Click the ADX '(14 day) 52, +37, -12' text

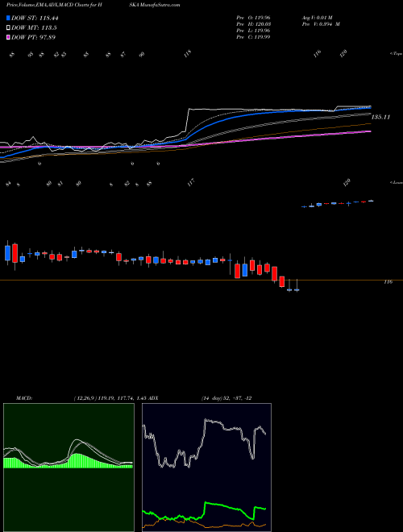pos(226,398)
